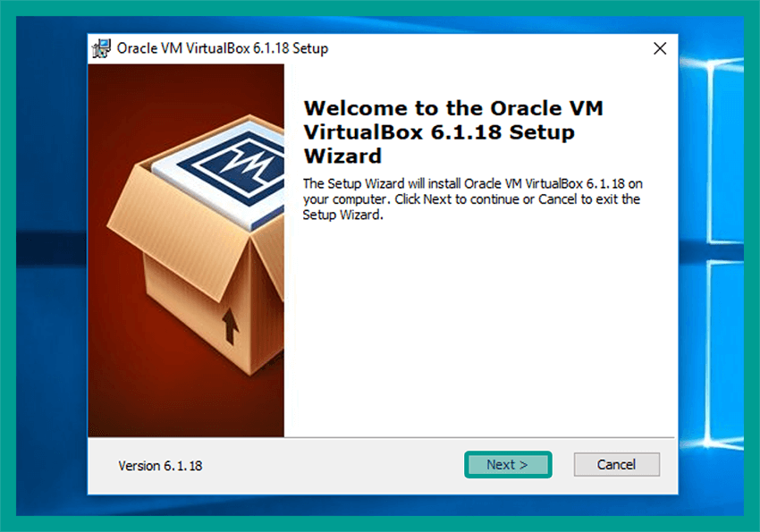
Task: Click the dark red banner background above the box
Action: pos(186,89)
